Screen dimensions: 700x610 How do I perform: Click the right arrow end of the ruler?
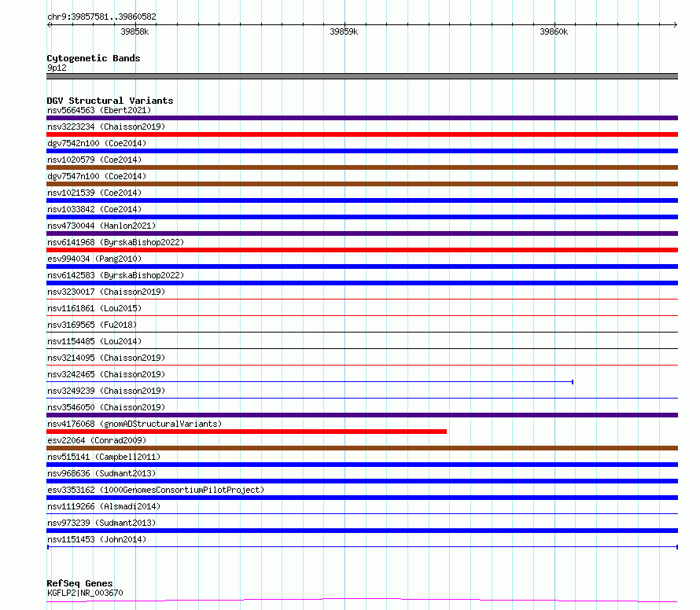(x=675, y=24)
